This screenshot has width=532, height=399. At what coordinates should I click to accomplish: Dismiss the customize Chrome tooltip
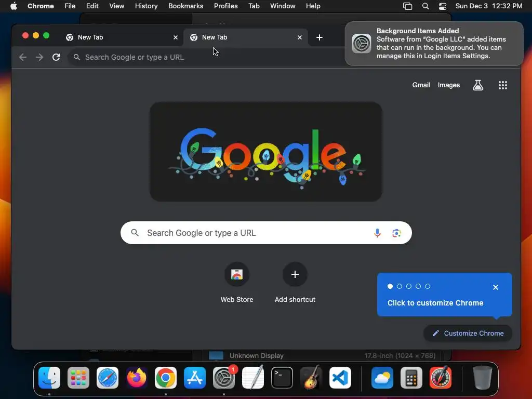(495, 287)
